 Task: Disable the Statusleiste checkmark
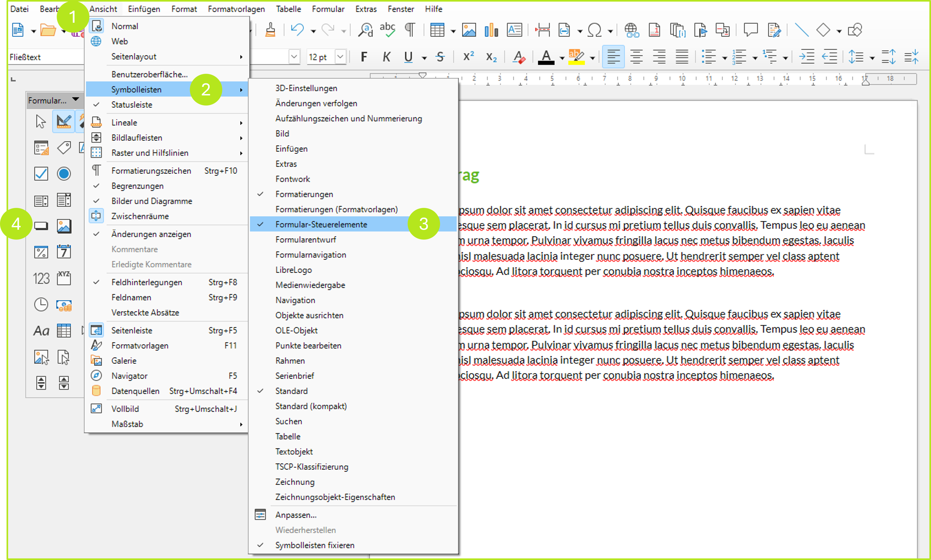(132, 105)
